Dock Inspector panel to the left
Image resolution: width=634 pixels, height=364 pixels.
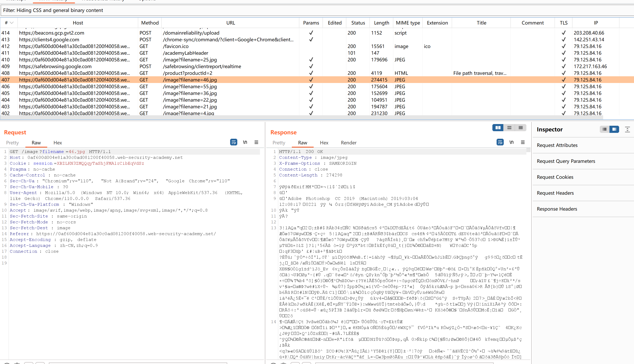(x=604, y=129)
